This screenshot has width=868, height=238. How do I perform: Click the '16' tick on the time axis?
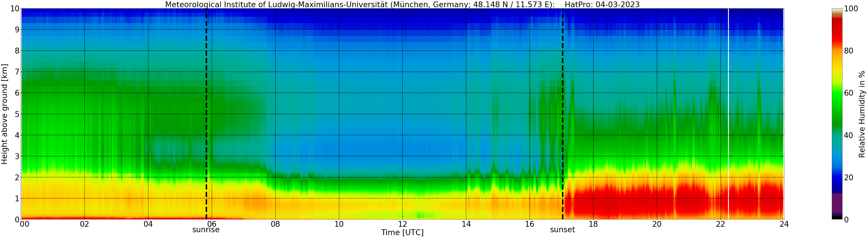(x=530, y=224)
